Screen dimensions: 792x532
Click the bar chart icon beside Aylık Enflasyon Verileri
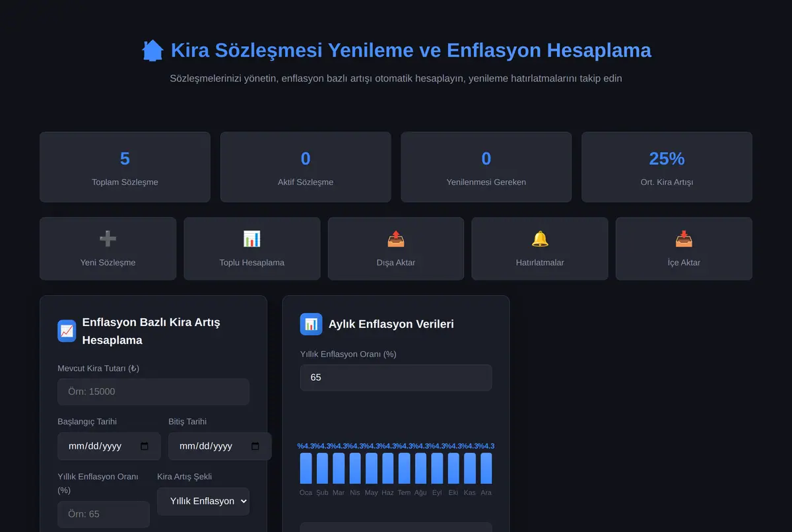(x=312, y=324)
